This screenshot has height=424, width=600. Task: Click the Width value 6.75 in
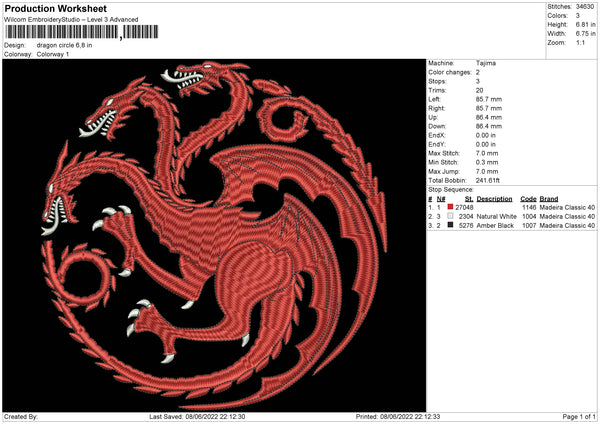[585, 34]
